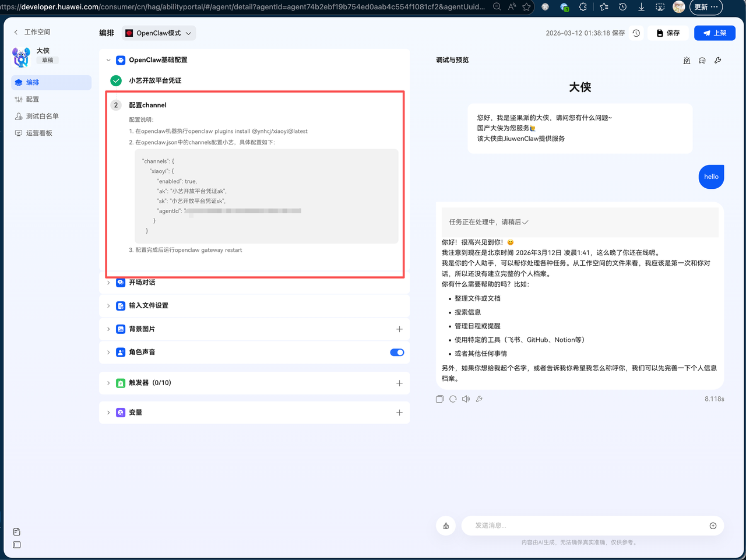Open the browser profile avatar

(x=678, y=7)
